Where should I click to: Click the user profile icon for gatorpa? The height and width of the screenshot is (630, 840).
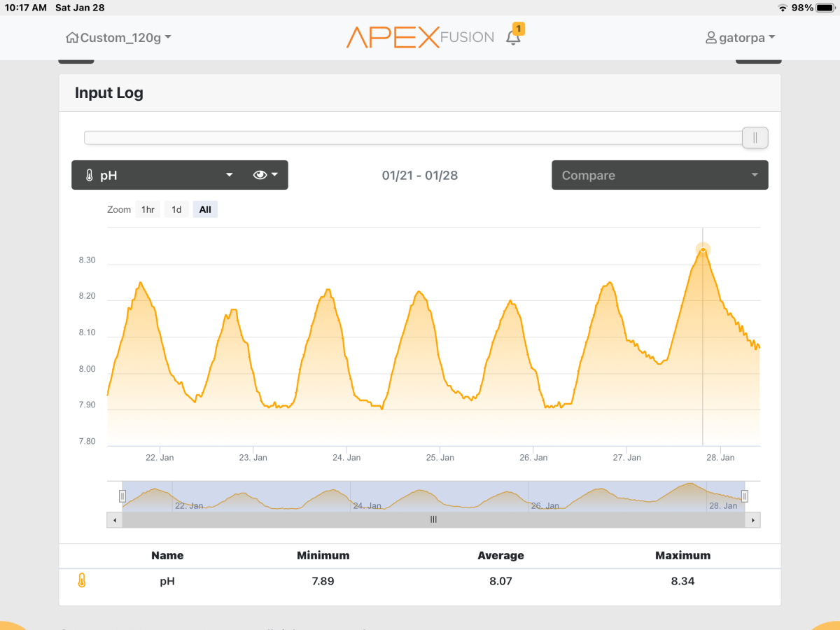(711, 38)
